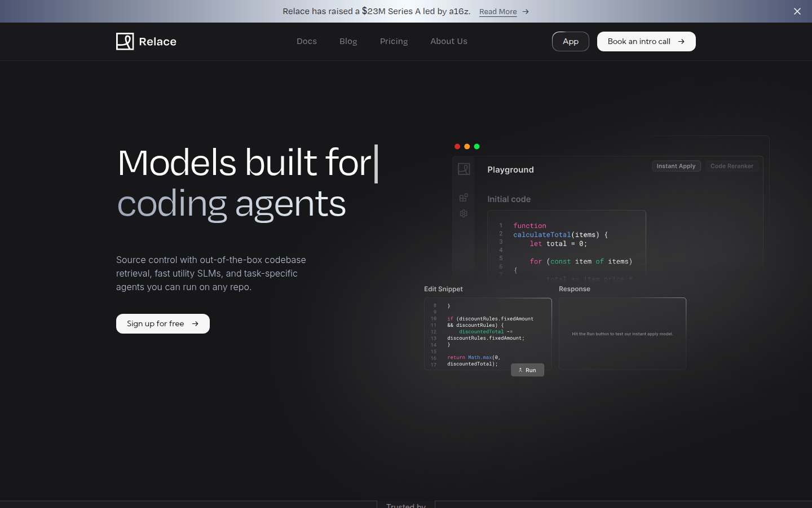Click the orange window dot
The width and height of the screenshot is (812, 508).
(467, 147)
